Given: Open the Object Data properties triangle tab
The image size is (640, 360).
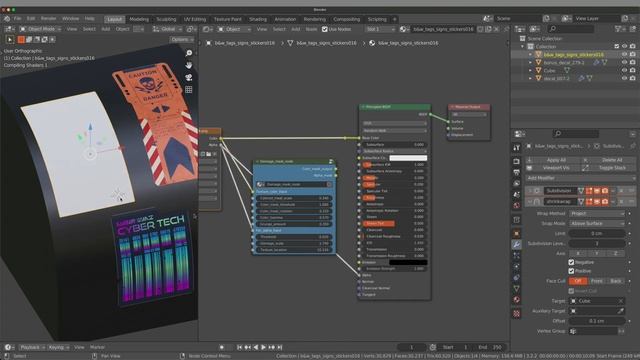Looking at the screenshot, I should pos(516,289).
